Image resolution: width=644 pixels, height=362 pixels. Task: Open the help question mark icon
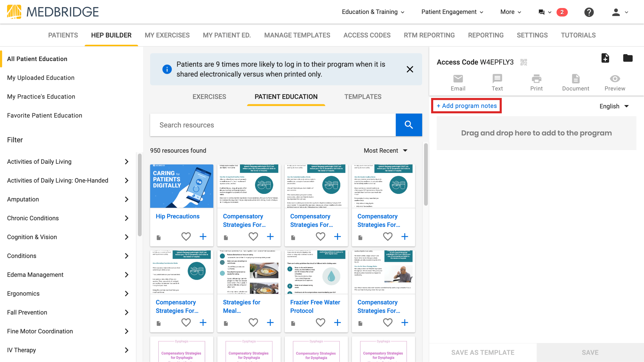[x=589, y=12]
